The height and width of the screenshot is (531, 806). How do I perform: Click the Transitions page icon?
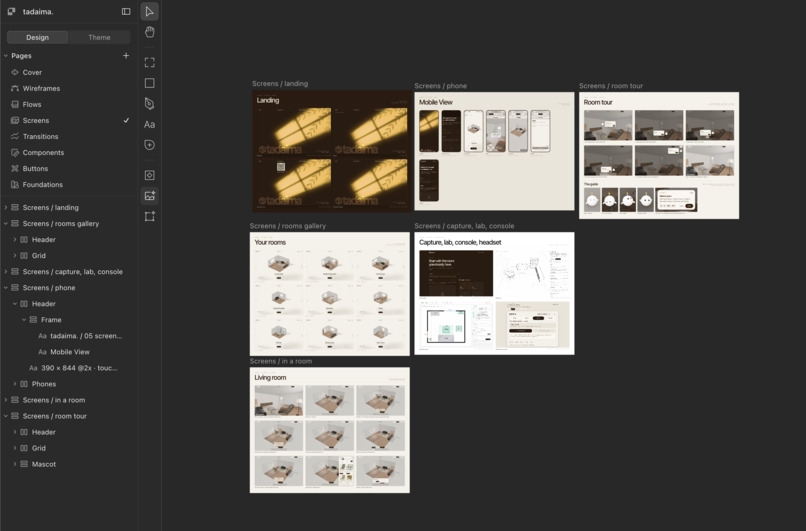click(x=15, y=136)
